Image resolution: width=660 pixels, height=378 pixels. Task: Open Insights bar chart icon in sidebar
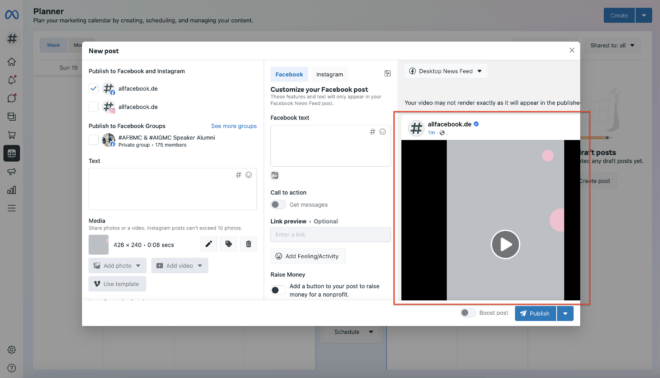[12, 190]
